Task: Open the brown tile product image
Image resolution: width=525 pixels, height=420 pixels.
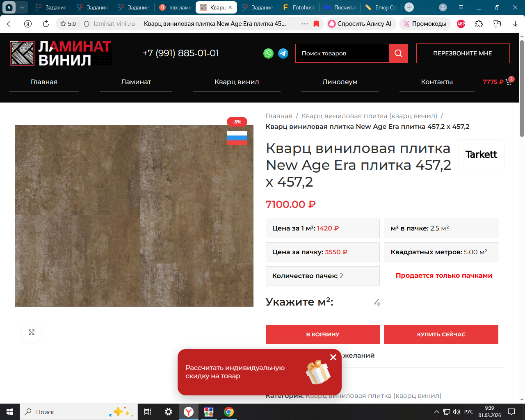Action: [134, 216]
